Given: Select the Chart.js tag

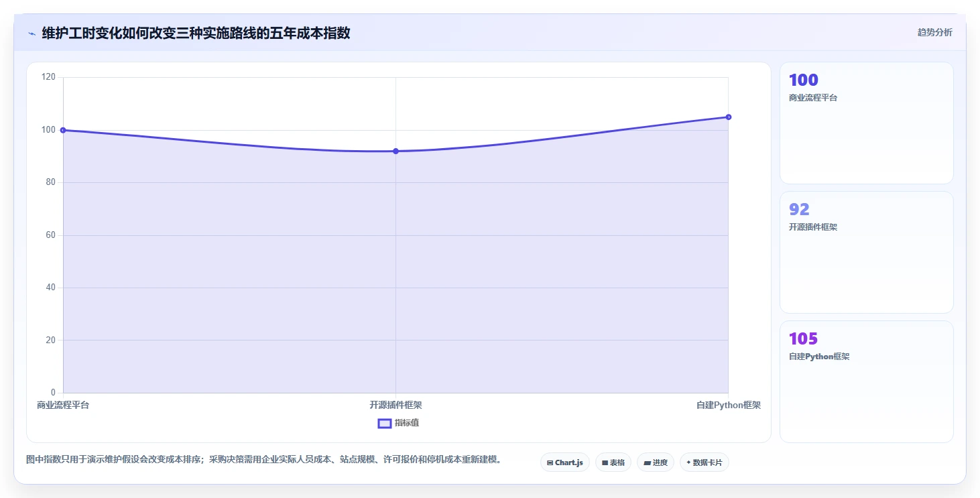Looking at the screenshot, I should pos(564,462).
